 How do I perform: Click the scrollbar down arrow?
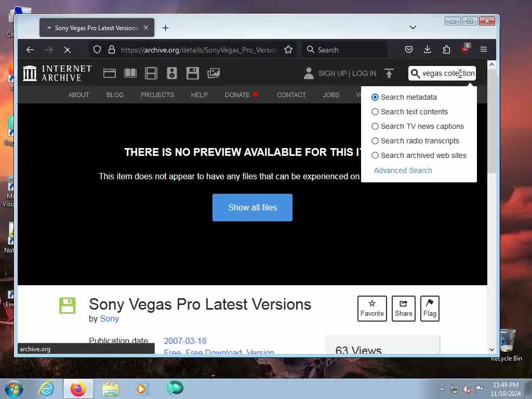pyautogui.click(x=491, y=350)
